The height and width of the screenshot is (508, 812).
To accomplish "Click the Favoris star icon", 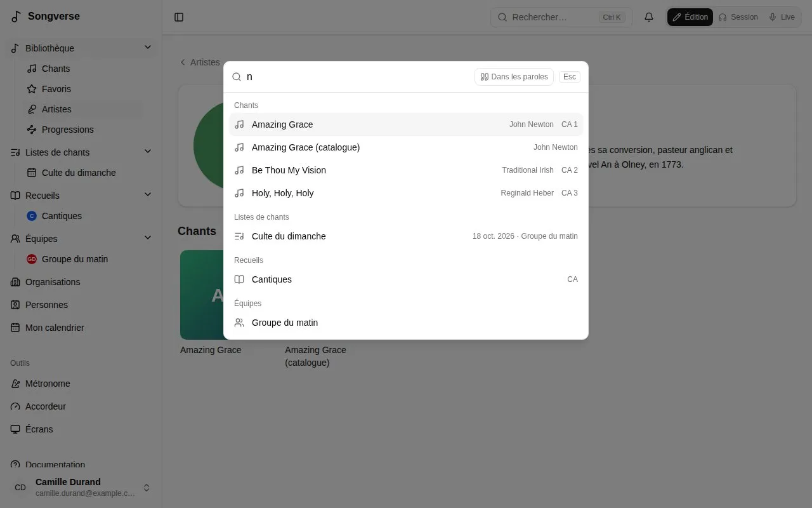I will click(32, 89).
